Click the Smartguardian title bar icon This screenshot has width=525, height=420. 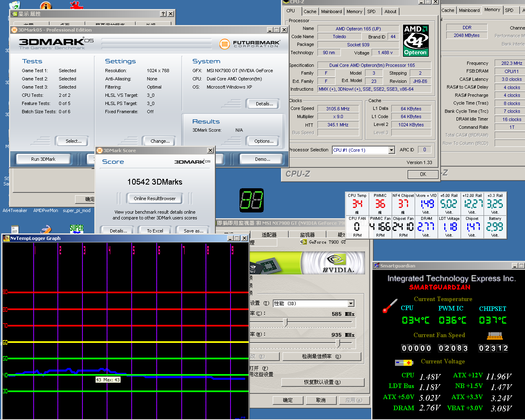point(377,266)
